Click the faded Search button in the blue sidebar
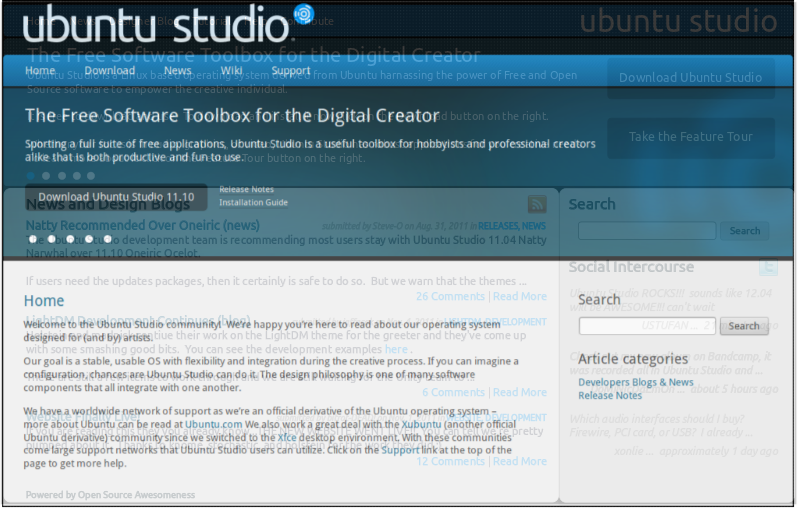The width and height of the screenshot is (798, 508). (745, 231)
